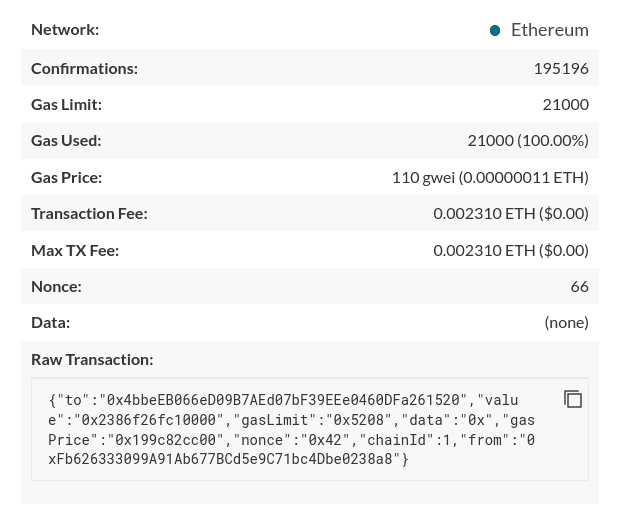Click the Data (none) value
This screenshot has height=521, width=620.
click(x=566, y=323)
